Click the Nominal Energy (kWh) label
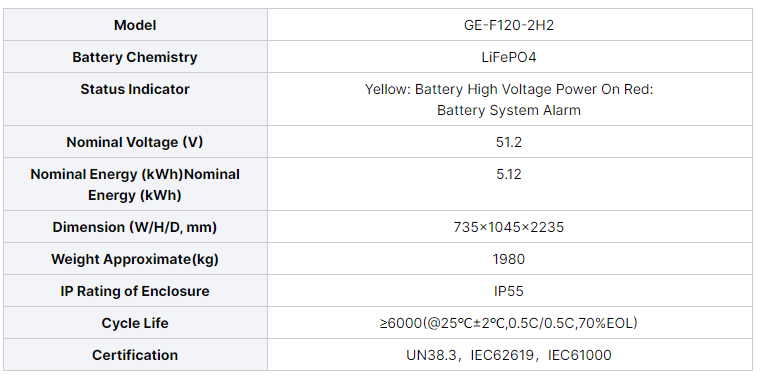This screenshot has width=761, height=385. tap(135, 184)
